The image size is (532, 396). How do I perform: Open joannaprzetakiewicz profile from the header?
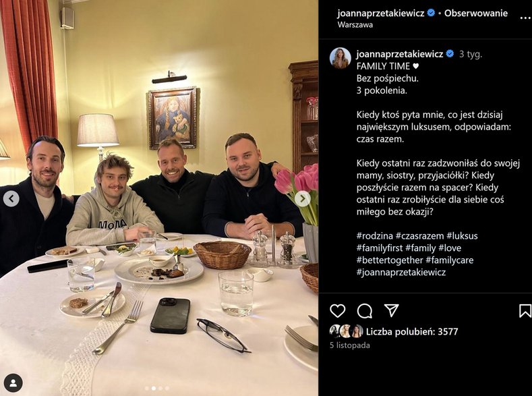point(382,13)
